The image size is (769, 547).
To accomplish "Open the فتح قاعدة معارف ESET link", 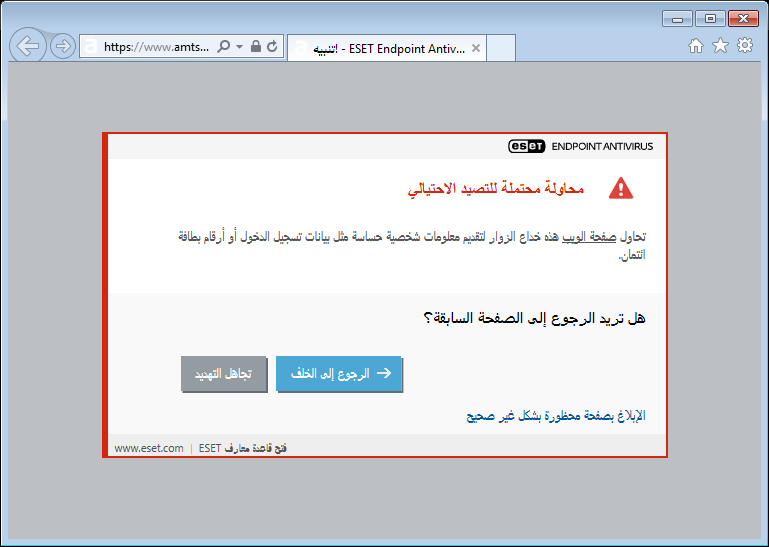I will (x=243, y=448).
